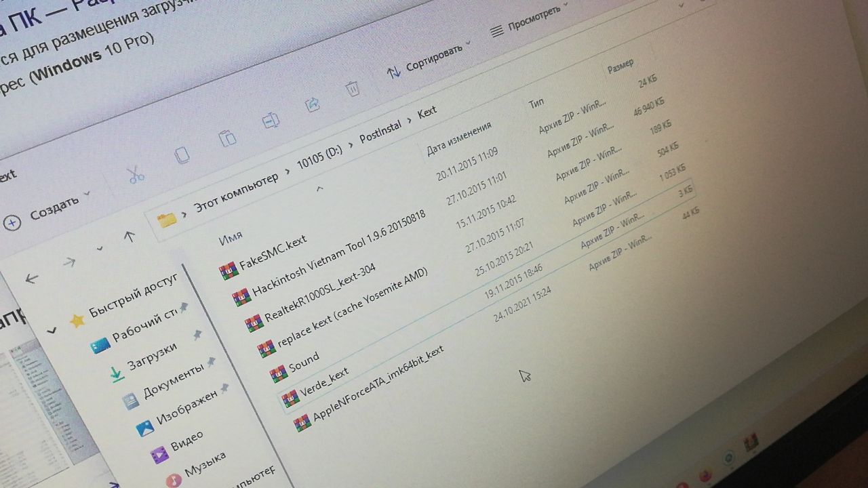Sort by the Тип column header

(536, 103)
